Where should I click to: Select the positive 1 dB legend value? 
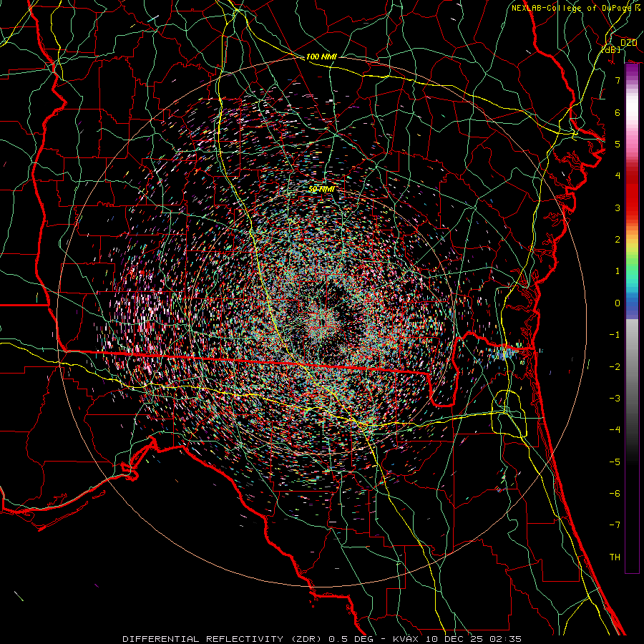[618, 271]
